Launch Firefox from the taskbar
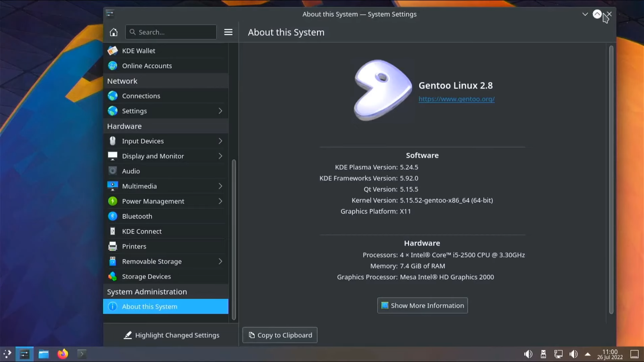 (x=63, y=354)
